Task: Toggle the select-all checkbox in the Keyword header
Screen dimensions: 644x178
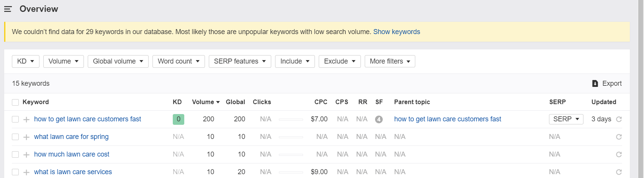Action: (x=15, y=102)
